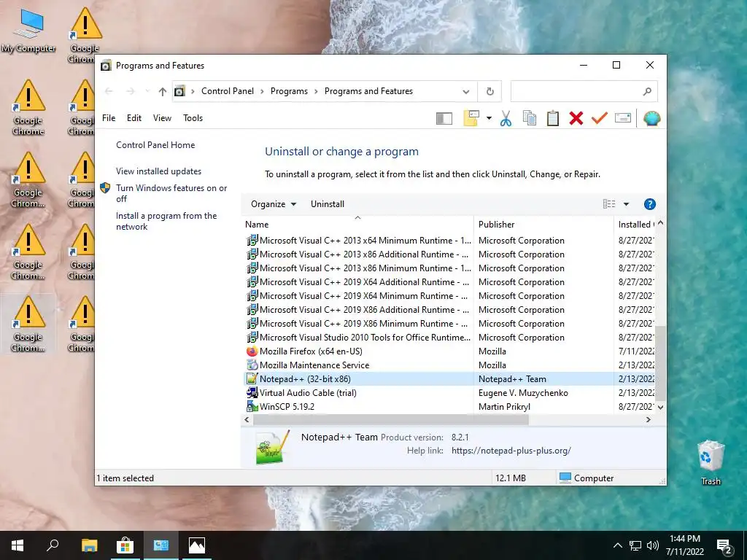Image resolution: width=747 pixels, height=560 pixels.
Task: Click the Paste clipboard toolbar icon
Action: [x=553, y=118]
